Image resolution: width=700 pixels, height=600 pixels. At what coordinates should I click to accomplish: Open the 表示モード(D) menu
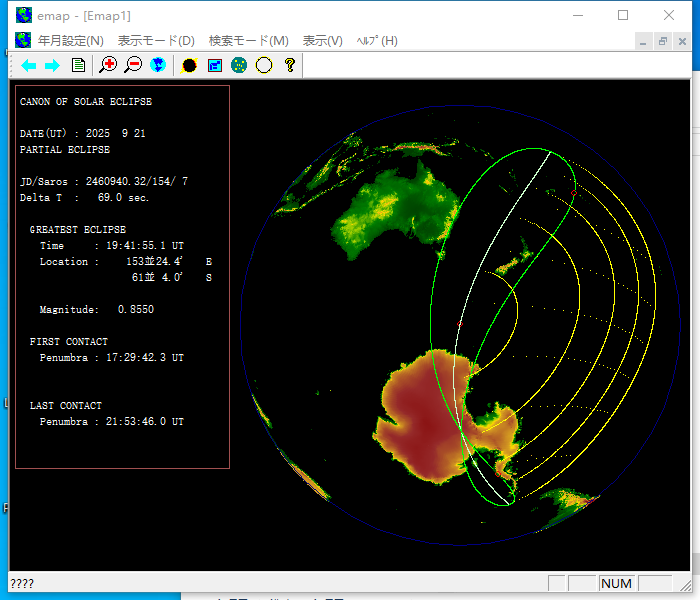point(156,41)
